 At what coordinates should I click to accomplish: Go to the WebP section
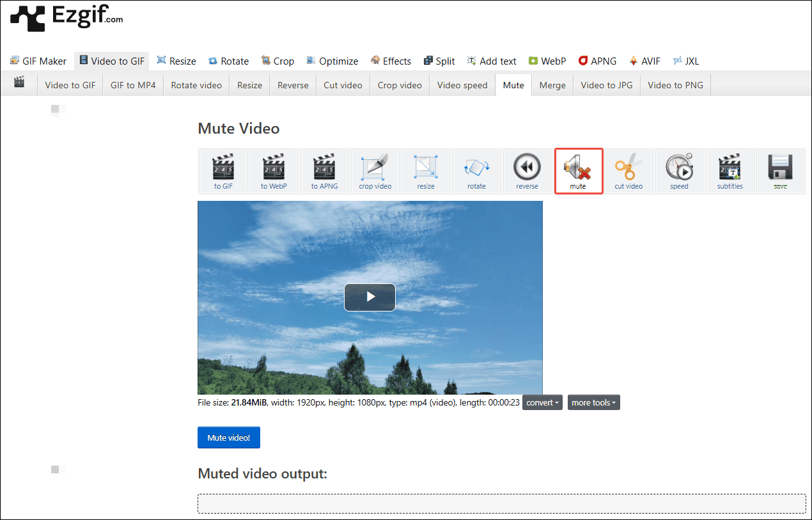pos(547,61)
